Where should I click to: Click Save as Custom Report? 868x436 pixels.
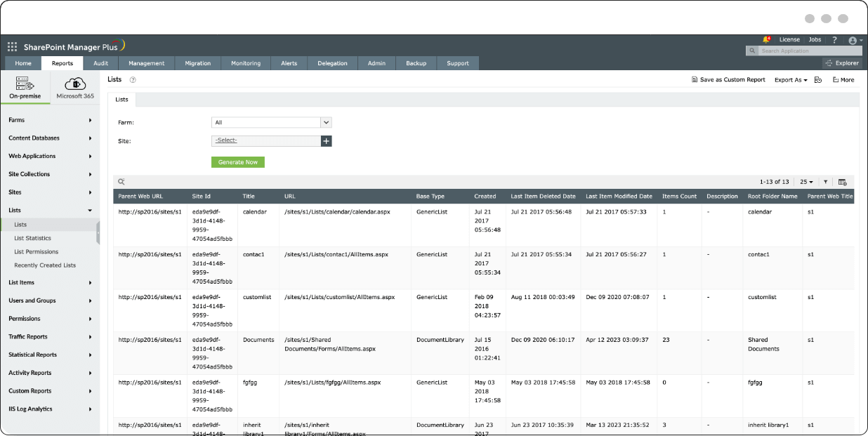click(728, 80)
